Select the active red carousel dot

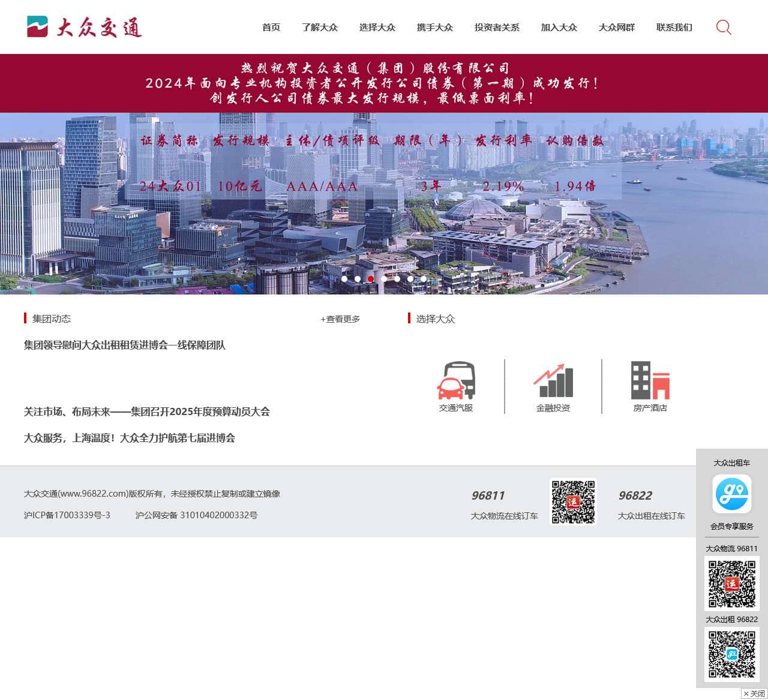pyautogui.click(x=371, y=278)
